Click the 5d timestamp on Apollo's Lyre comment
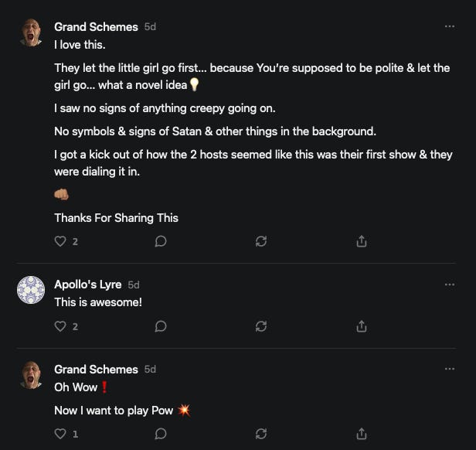Screen dimensions: 476x450 point(134,285)
